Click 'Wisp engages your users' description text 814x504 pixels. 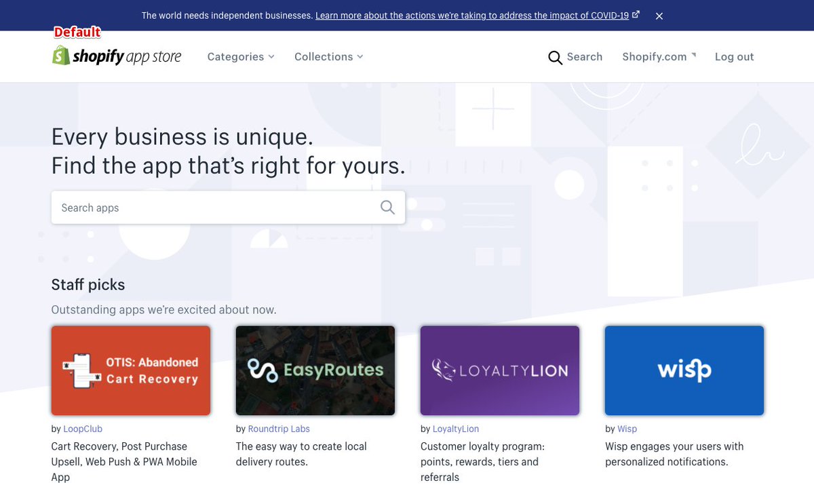[x=674, y=454]
